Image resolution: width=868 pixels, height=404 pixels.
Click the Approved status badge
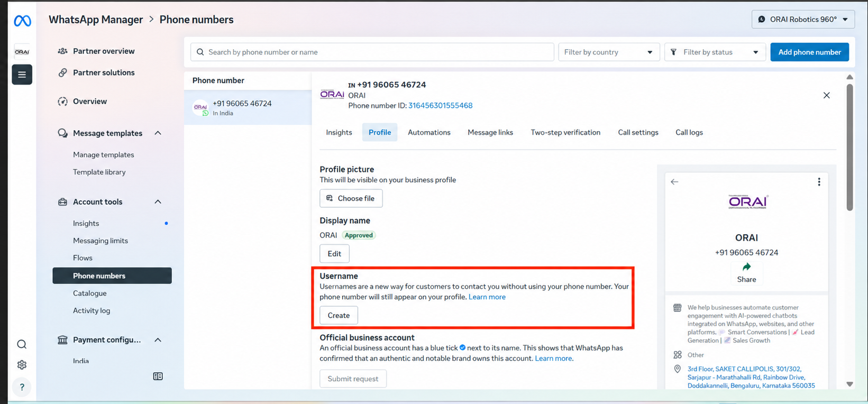click(x=359, y=235)
